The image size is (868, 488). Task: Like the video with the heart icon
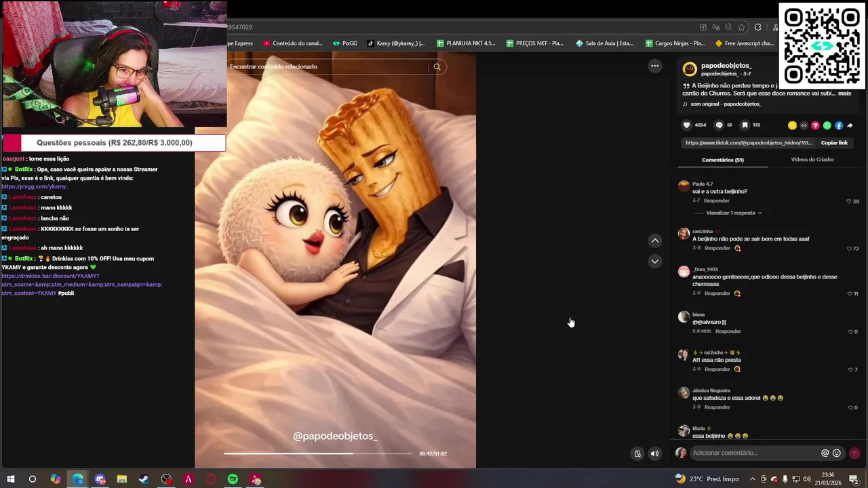pyautogui.click(x=686, y=125)
